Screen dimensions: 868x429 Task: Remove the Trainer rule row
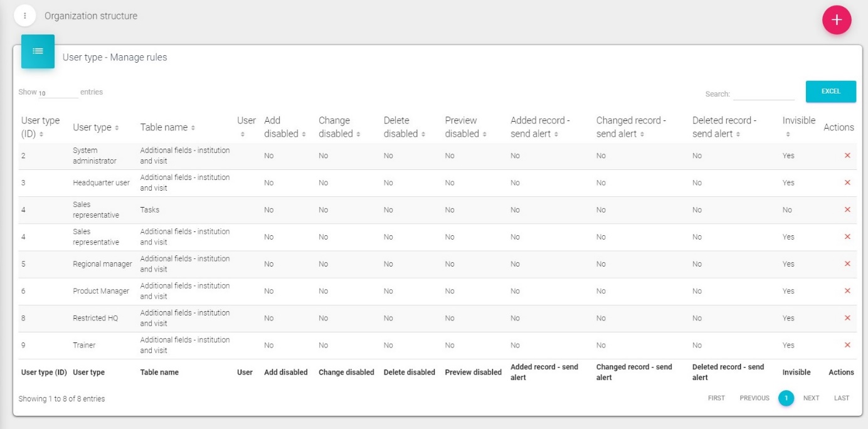[847, 345]
